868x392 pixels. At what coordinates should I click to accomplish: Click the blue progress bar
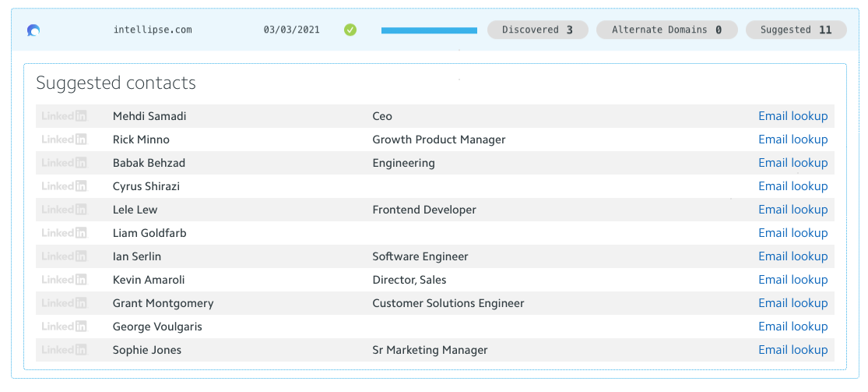tap(429, 30)
